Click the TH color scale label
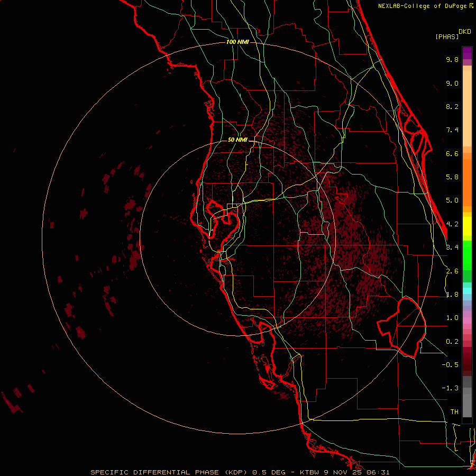 click(x=454, y=412)
